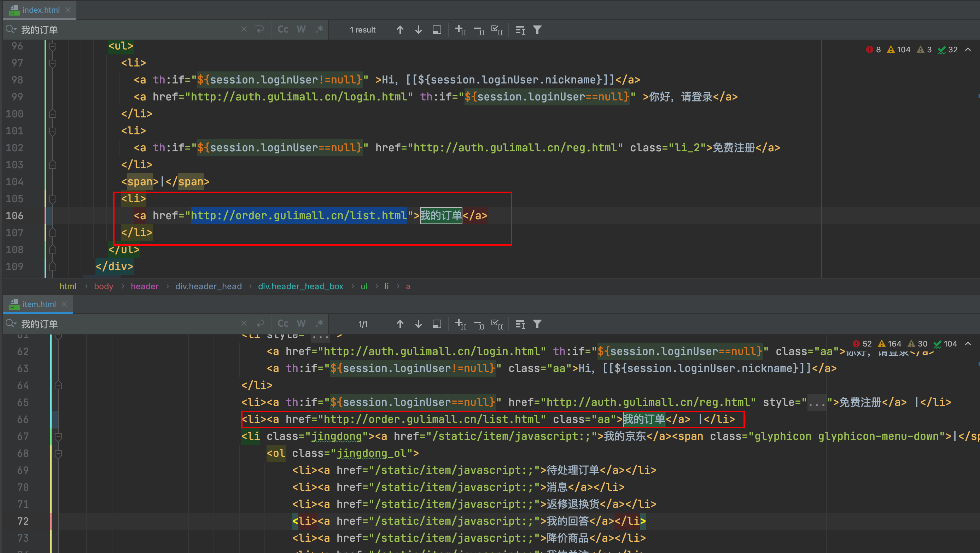Expand inspection widget arrow in index.html
980x553 pixels.
point(968,50)
